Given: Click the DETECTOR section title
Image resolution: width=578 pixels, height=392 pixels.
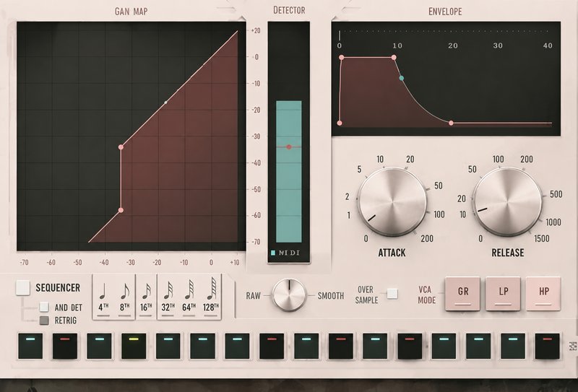Looking at the screenshot, I should [x=289, y=10].
